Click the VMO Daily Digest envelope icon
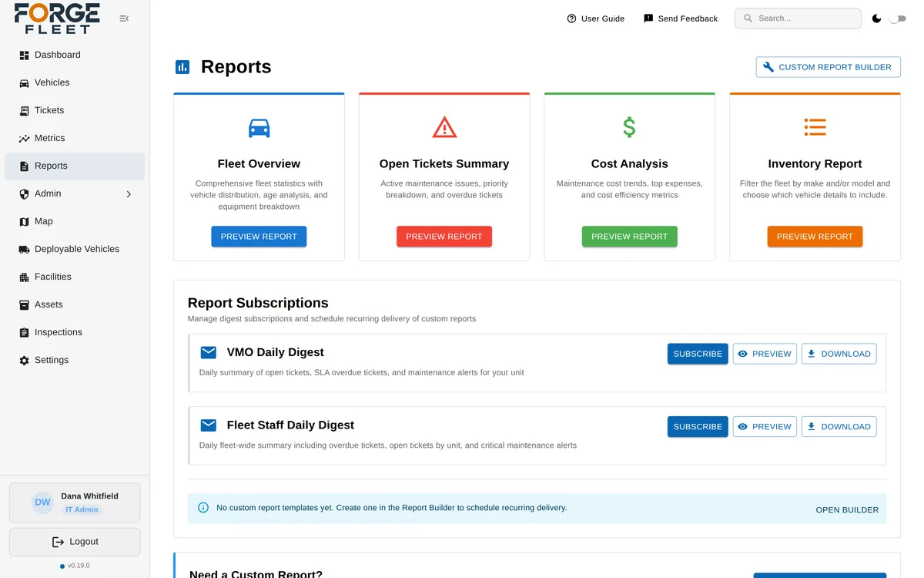 coord(208,352)
